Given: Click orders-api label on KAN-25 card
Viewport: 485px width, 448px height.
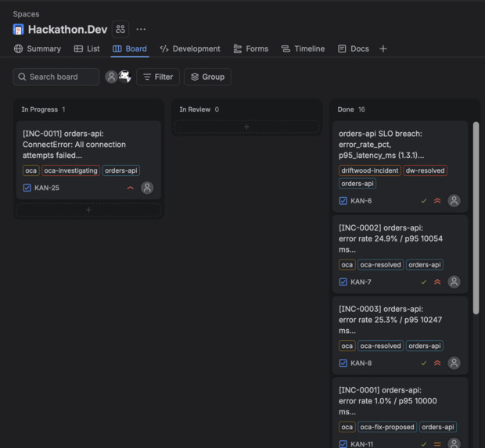Looking at the screenshot, I should (121, 170).
